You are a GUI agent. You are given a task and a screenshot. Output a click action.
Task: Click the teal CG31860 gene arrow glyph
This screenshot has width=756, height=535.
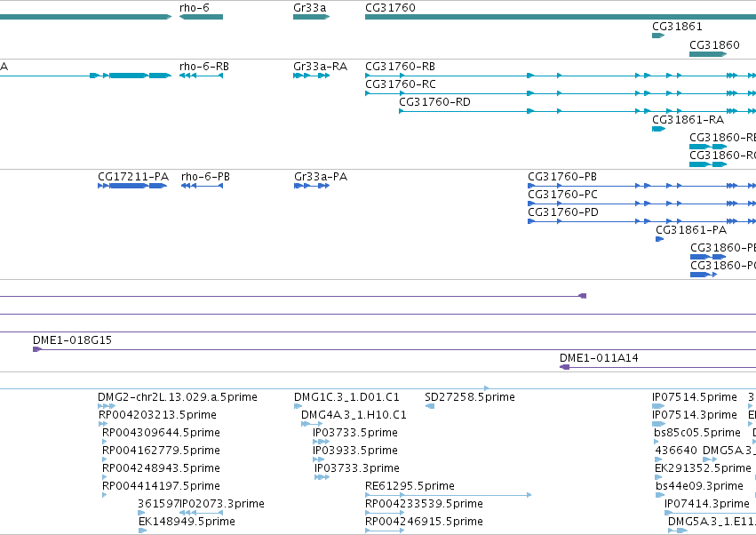[708, 54]
